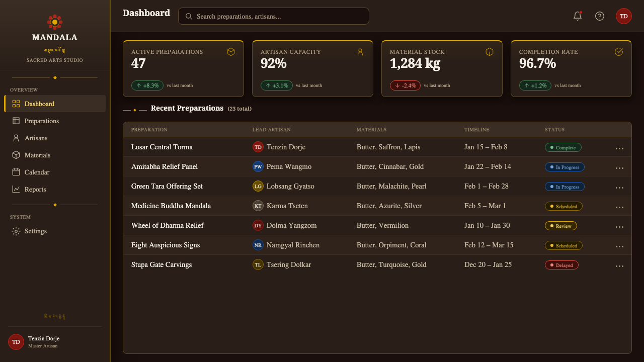This screenshot has width=644, height=362.
Task: Click the Artisan Capacity person icon
Action: pos(360,52)
